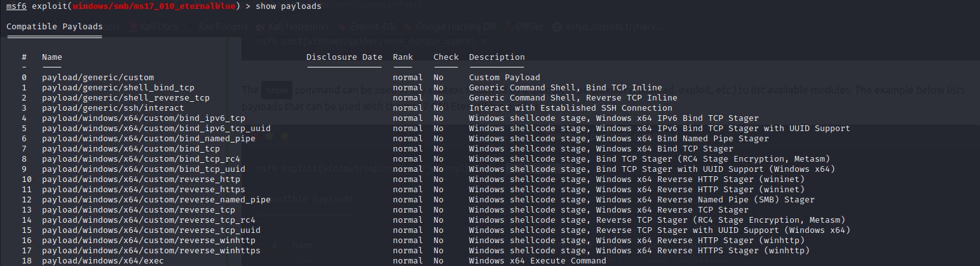The width and height of the screenshot is (980, 266).
Task: Click payload/windows/x64/exec entry
Action: [x=102, y=261]
